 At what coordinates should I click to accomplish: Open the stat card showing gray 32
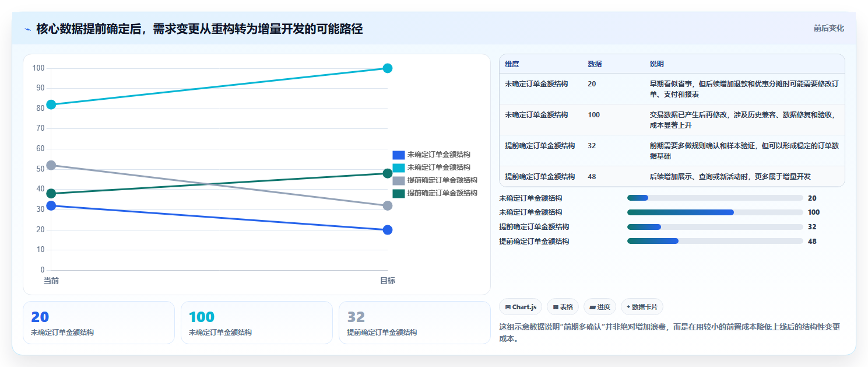(x=414, y=323)
